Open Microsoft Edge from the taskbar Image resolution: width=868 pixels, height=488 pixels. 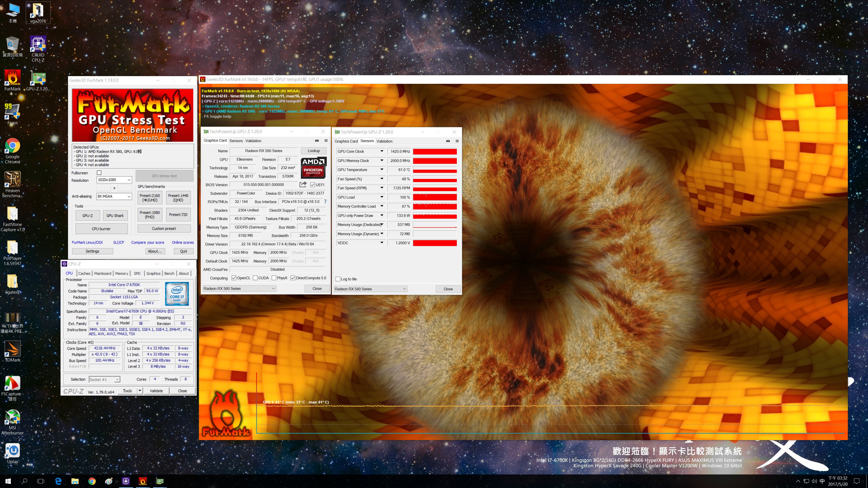tap(58, 481)
